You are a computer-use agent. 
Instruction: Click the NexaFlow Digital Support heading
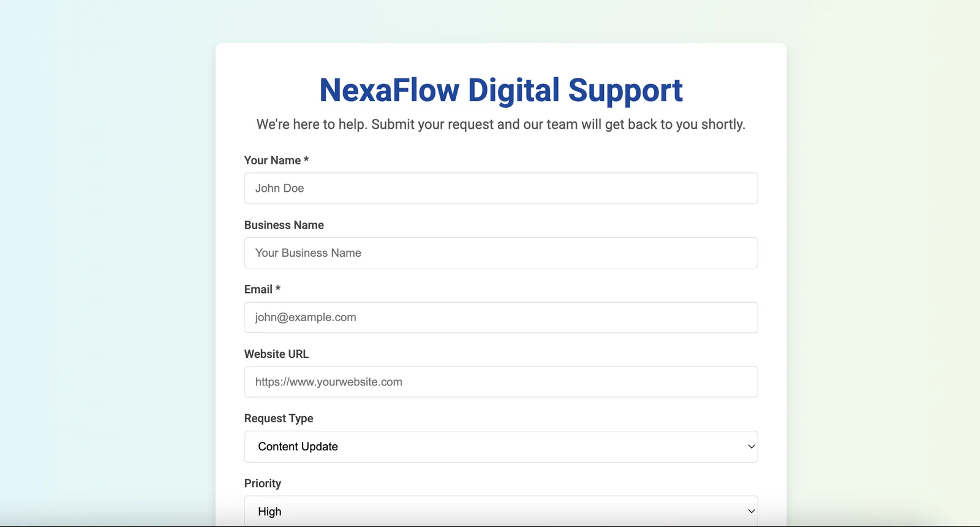(x=501, y=90)
